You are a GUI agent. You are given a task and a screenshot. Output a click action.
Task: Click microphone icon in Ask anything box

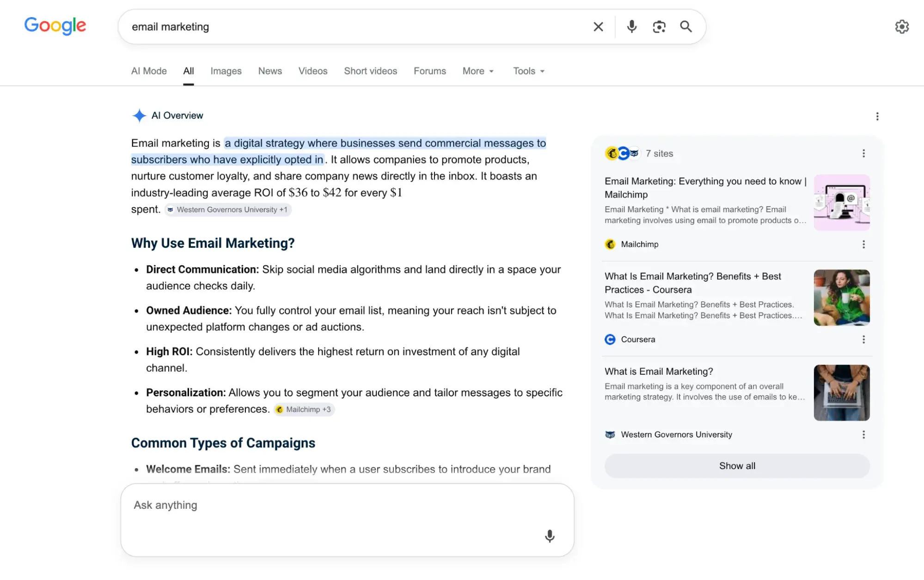pyautogui.click(x=550, y=536)
